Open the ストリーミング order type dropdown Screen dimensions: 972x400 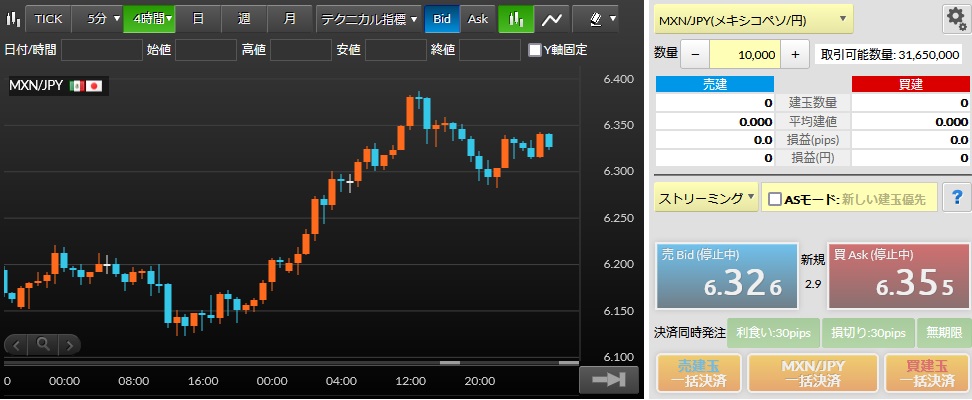point(706,198)
